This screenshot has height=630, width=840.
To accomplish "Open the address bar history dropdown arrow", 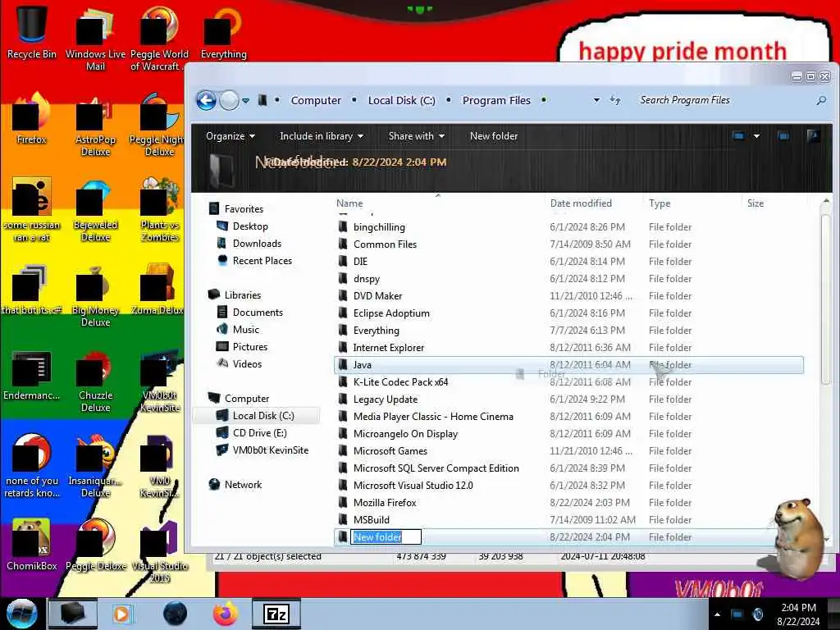I will [596, 100].
